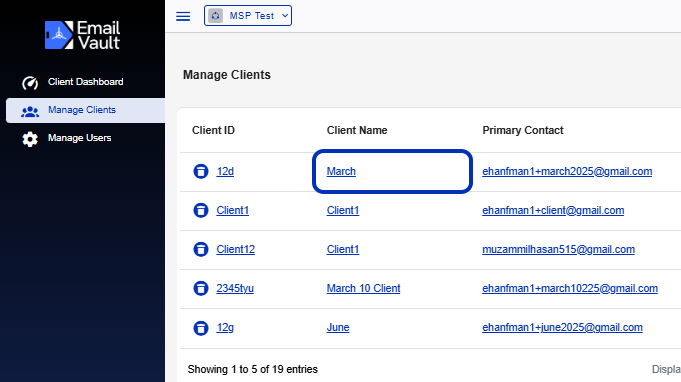Sort by Client Name column header
The height and width of the screenshot is (382, 681).
coord(357,130)
